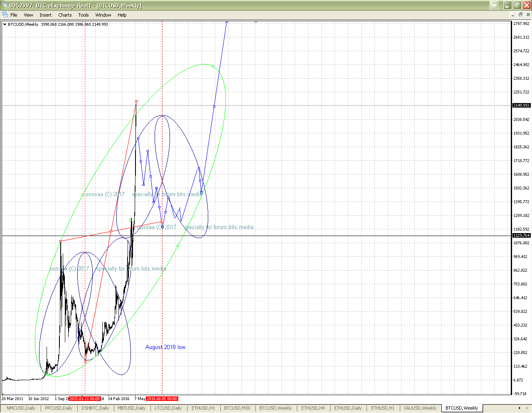Switch to the NMCUSD,Daily chart tab
Screen dimensions: 532x413
[x=21, y=408]
